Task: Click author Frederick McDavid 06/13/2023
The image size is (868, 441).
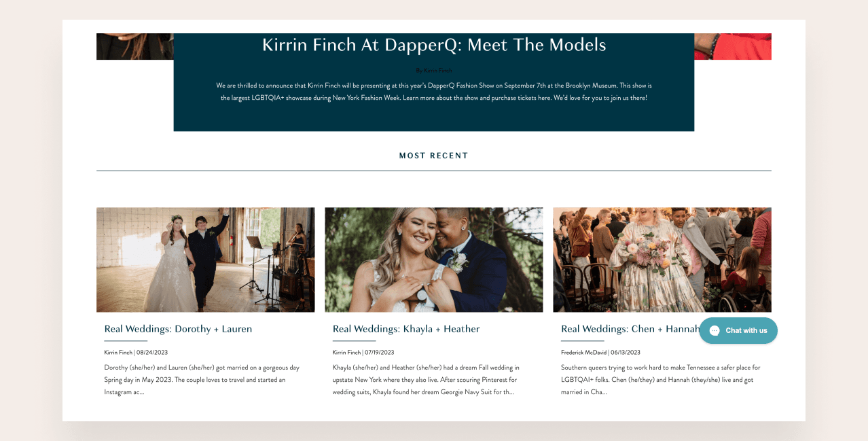Action: click(600, 352)
